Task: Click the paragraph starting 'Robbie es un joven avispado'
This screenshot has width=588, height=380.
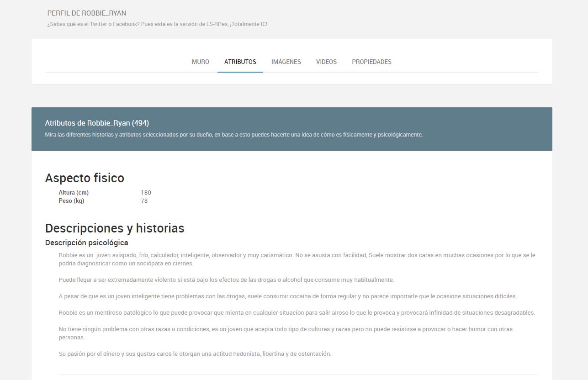Action: (297, 259)
